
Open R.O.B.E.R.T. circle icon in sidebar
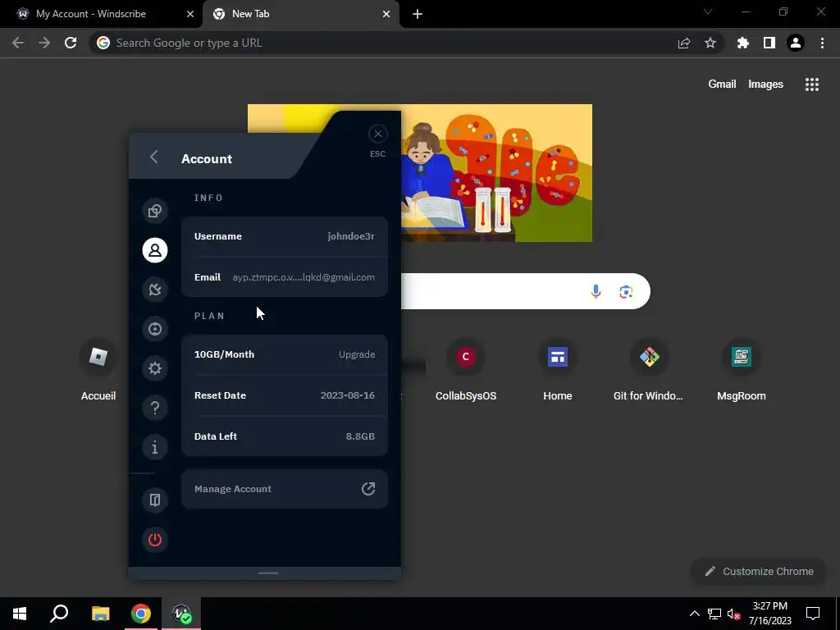[x=155, y=329]
